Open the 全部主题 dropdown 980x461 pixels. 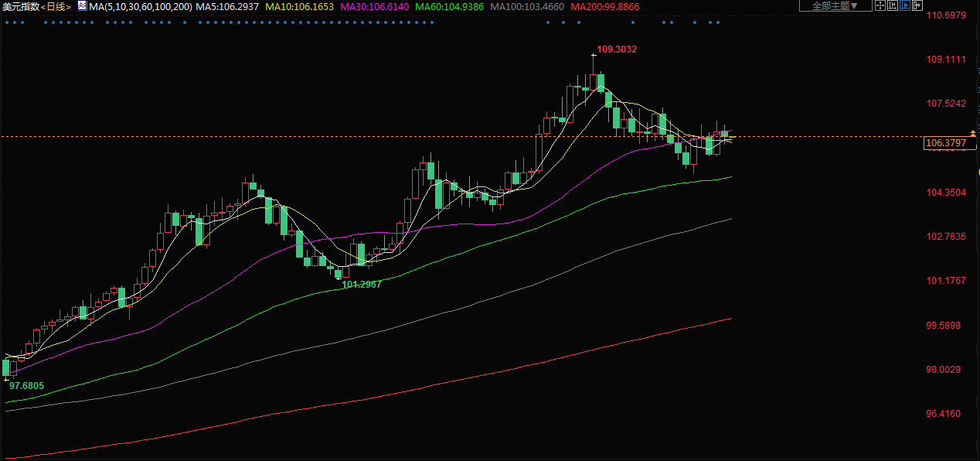pyautogui.click(x=835, y=5)
